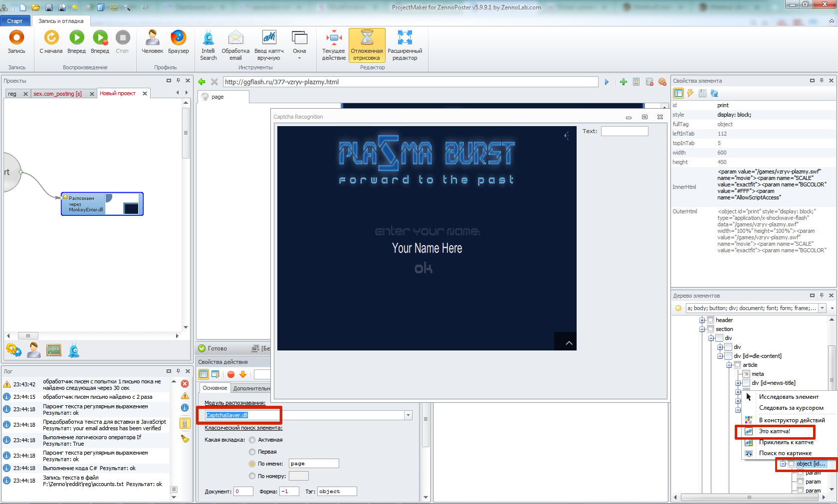The image size is (838, 504).
Task: Open the Окна dropdown menu
Action: point(299,45)
